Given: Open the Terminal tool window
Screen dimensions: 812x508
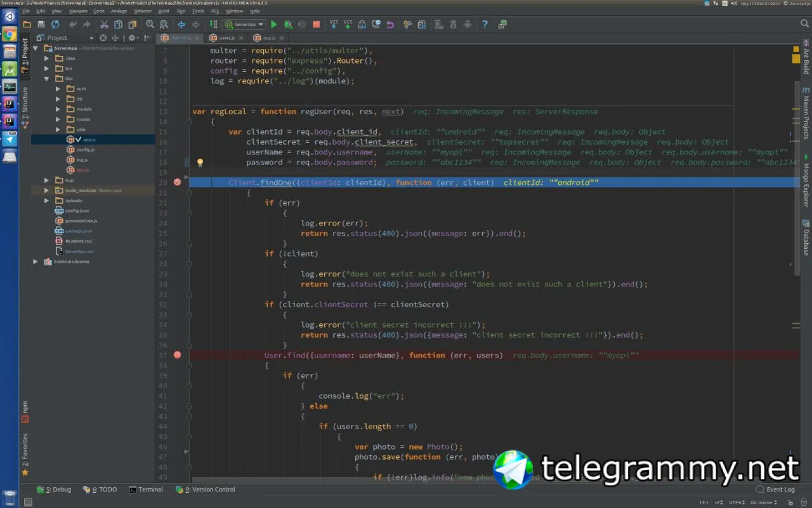Looking at the screenshot, I should click(146, 490).
